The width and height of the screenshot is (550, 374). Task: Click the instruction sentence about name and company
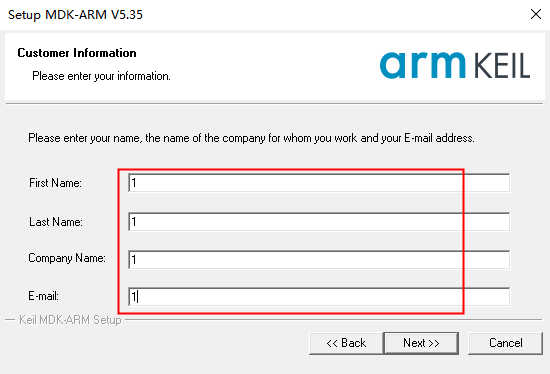pyautogui.click(x=251, y=138)
